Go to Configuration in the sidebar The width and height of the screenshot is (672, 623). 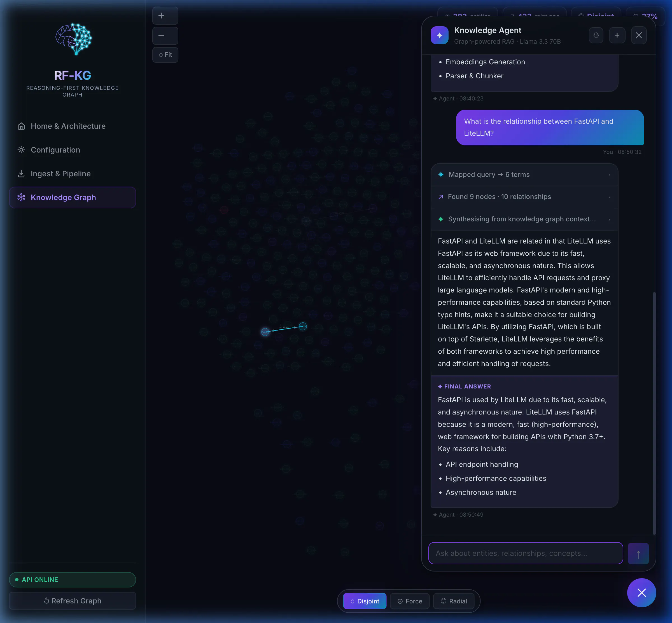pos(73,150)
